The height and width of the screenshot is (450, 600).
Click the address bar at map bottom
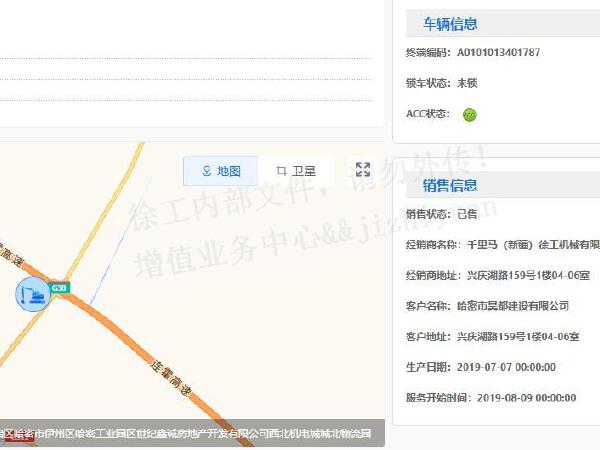tap(186, 434)
